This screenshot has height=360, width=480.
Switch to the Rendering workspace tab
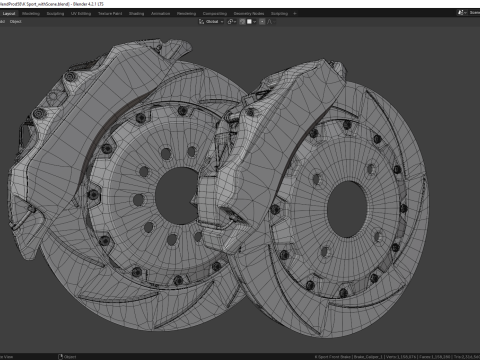point(187,14)
